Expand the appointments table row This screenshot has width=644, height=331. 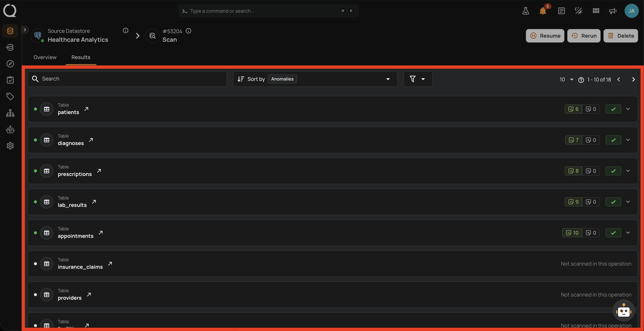pyautogui.click(x=628, y=233)
